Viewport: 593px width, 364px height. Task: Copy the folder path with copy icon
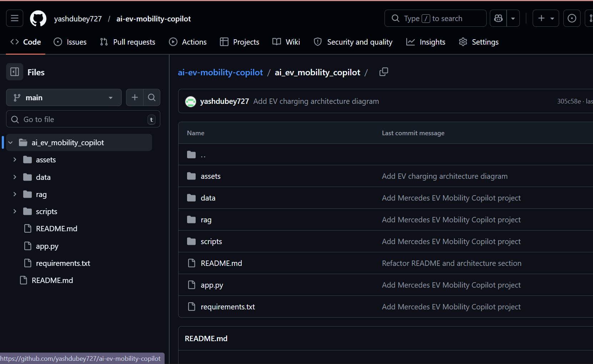(383, 72)
